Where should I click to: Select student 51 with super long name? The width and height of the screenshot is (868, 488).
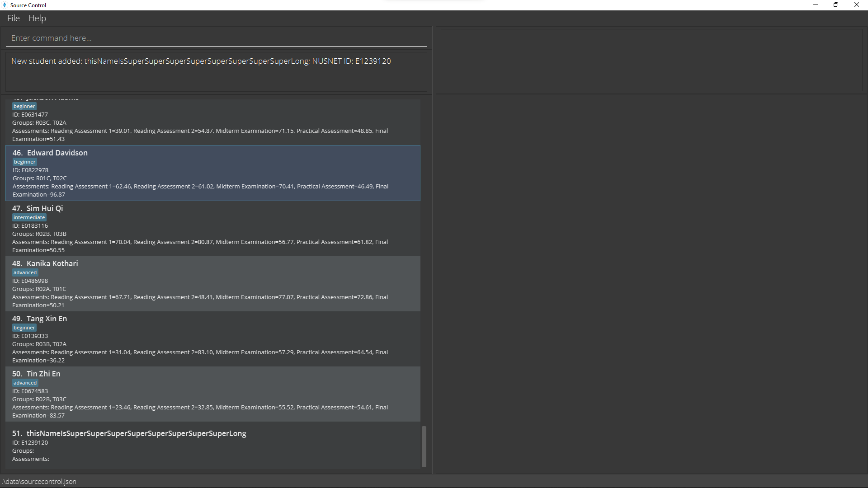(x=212, y=446)
